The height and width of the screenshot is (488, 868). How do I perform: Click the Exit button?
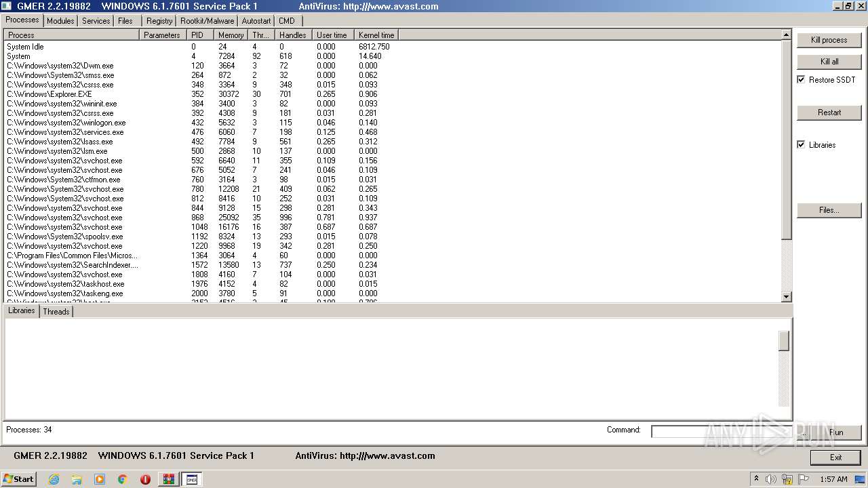(835, 457)
